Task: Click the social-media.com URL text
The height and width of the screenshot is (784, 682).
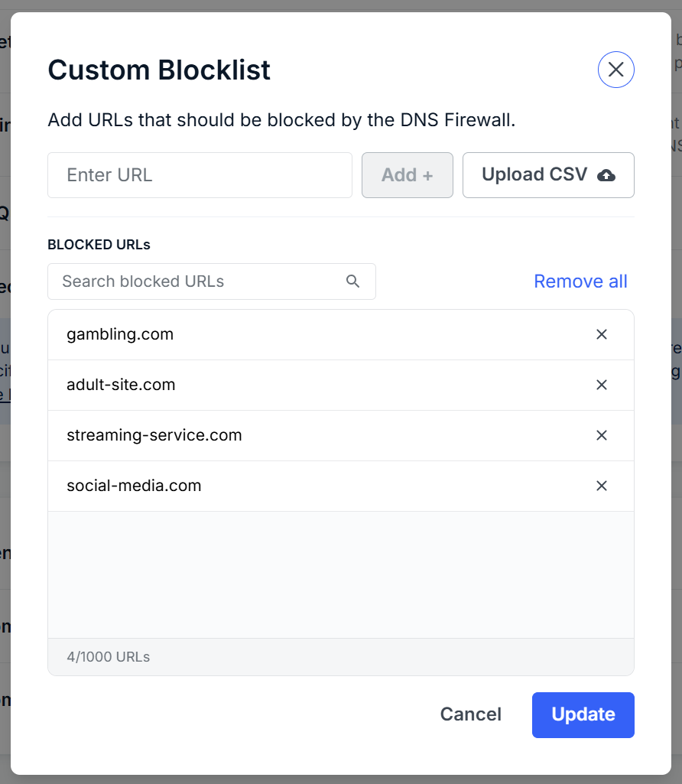Action: pos(134,486)
